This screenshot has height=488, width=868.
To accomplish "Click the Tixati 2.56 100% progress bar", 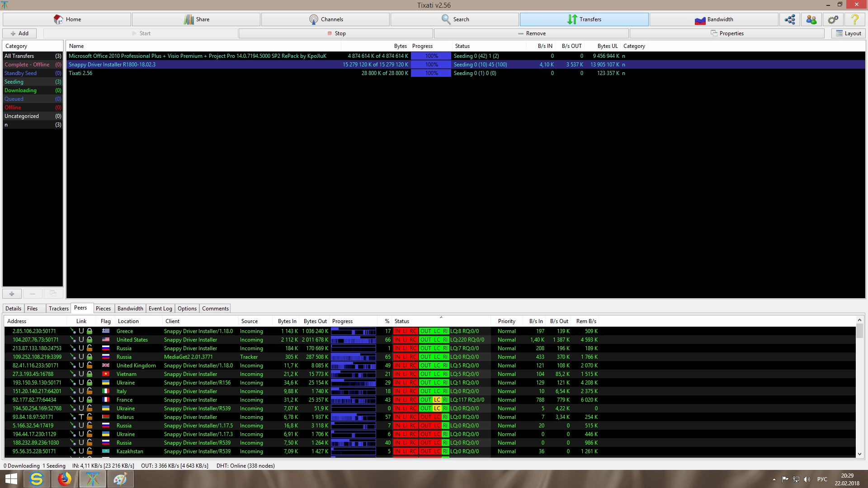I will point(431,73).
